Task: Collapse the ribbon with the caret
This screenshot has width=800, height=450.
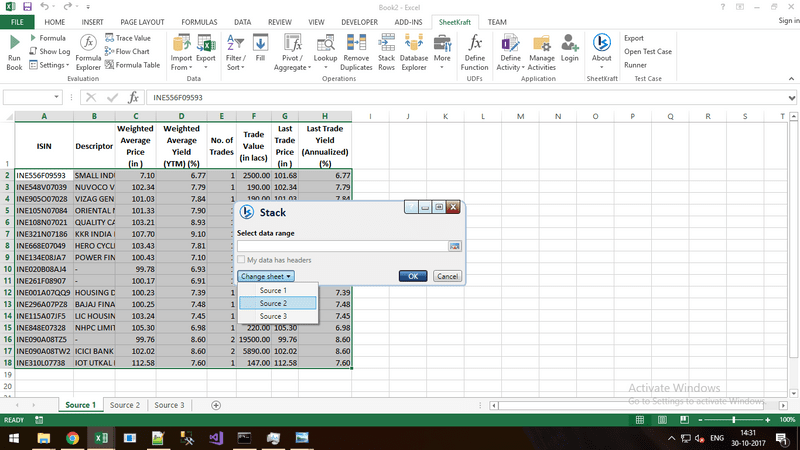Action: pyautogui.click(x=791, y=79)
